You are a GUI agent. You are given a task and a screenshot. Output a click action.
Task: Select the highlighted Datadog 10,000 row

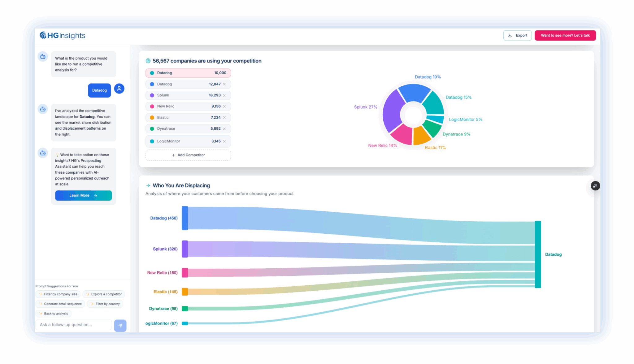pos(188,73)
